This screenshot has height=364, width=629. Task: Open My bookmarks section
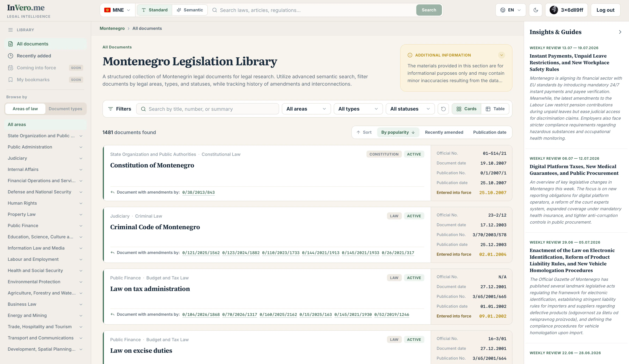click(x=45, y=80)
